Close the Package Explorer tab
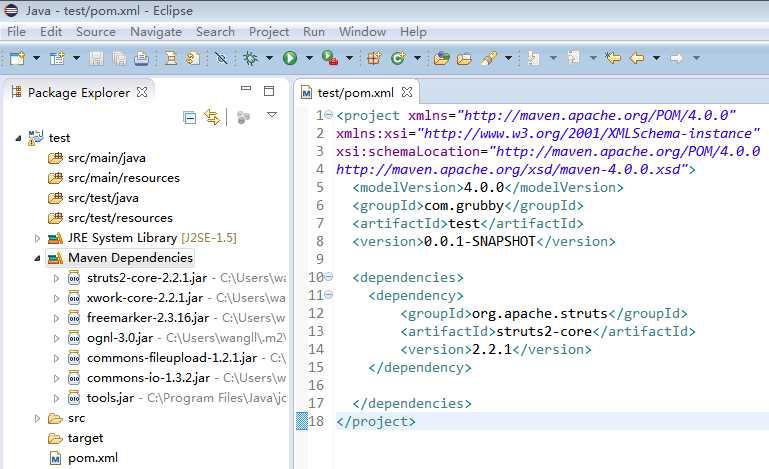769x469 pixels. pyautogui.click(x=142, y=92)
